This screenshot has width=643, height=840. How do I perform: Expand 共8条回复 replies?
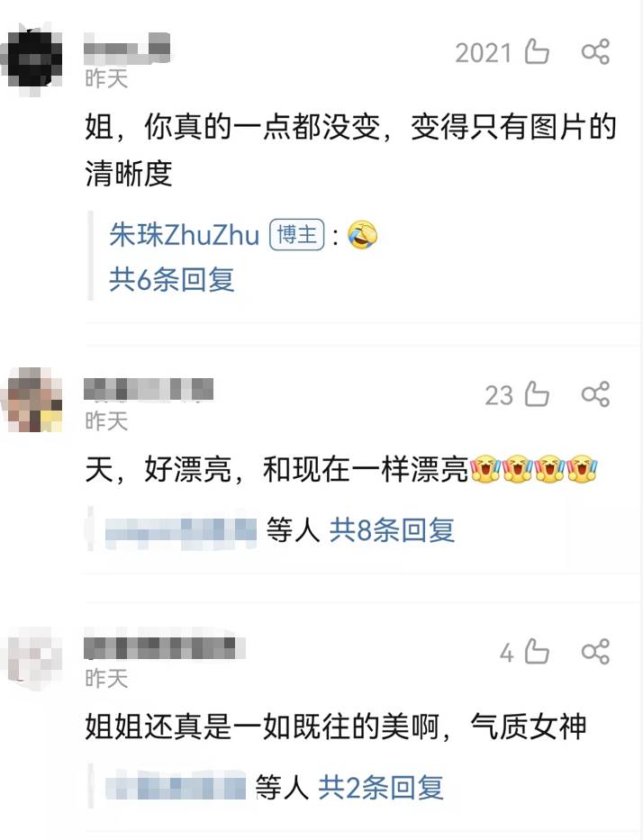392,530
